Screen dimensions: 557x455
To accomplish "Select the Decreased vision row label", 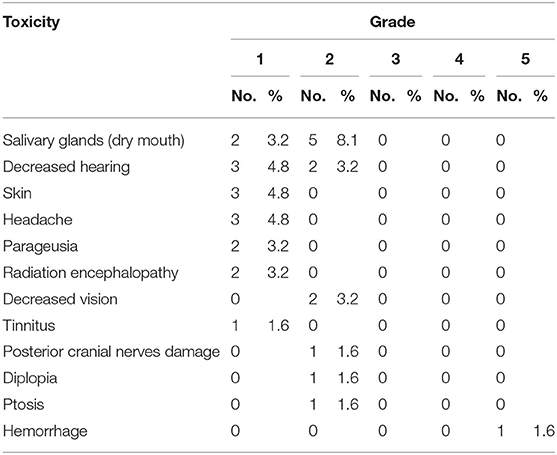I will tap(60, 299).
